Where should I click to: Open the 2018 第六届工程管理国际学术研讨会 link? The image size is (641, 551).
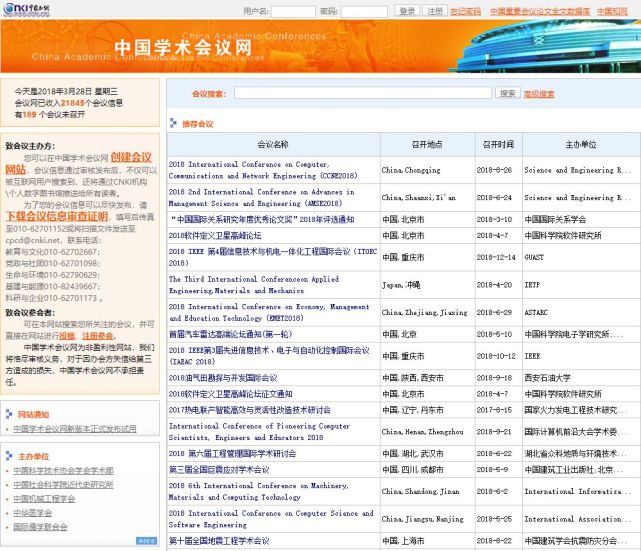tap(233, 454)
